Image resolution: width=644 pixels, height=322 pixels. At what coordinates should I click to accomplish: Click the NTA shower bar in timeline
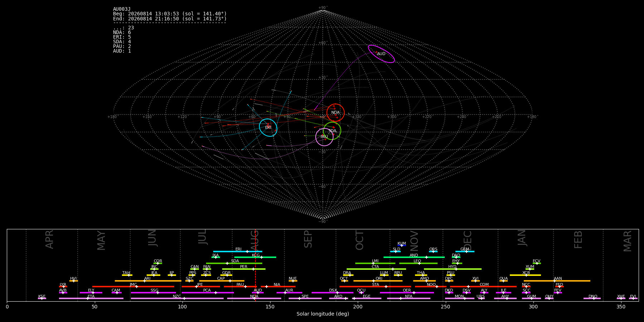(x=409, y=298)
